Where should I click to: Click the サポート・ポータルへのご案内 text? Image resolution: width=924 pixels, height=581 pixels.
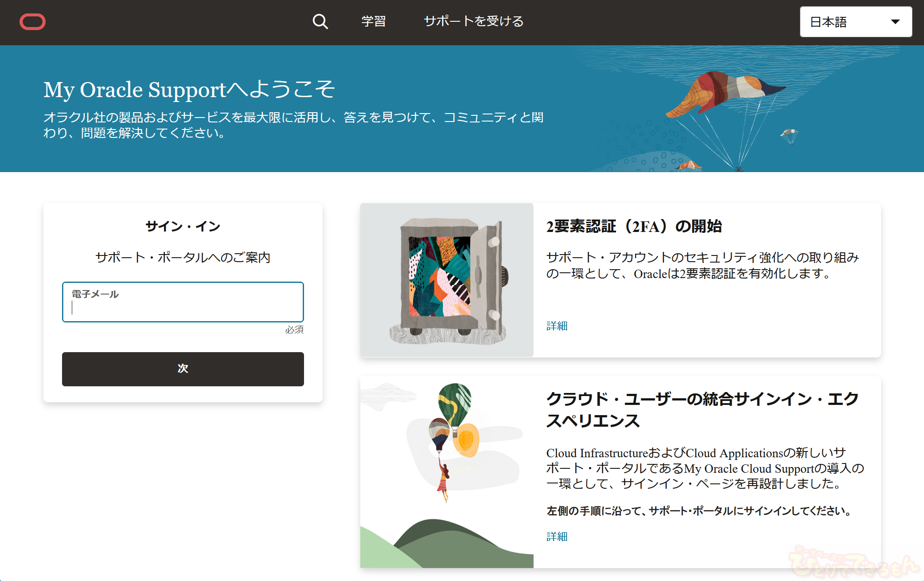pyautogui.click(x=183, y=257)
